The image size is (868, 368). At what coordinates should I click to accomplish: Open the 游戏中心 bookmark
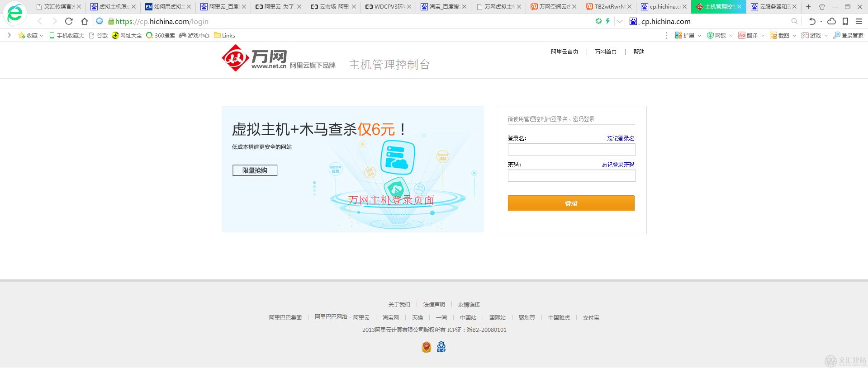tap(194, 35)
